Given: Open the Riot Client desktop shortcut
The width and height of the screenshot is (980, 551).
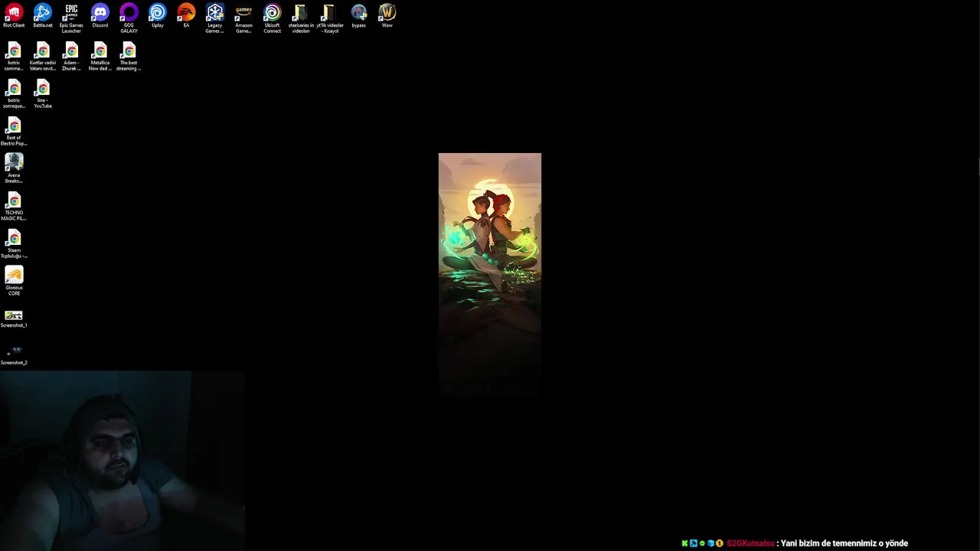Looking at the screenshot, I should point(14,16).
